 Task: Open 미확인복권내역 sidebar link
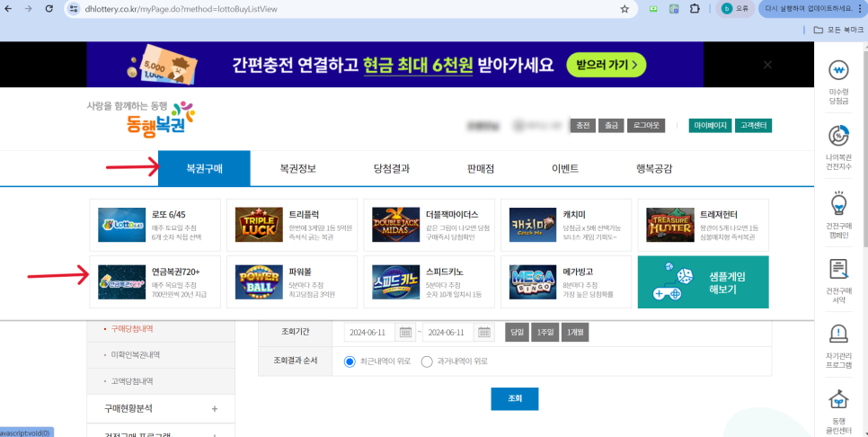point(136,354)
